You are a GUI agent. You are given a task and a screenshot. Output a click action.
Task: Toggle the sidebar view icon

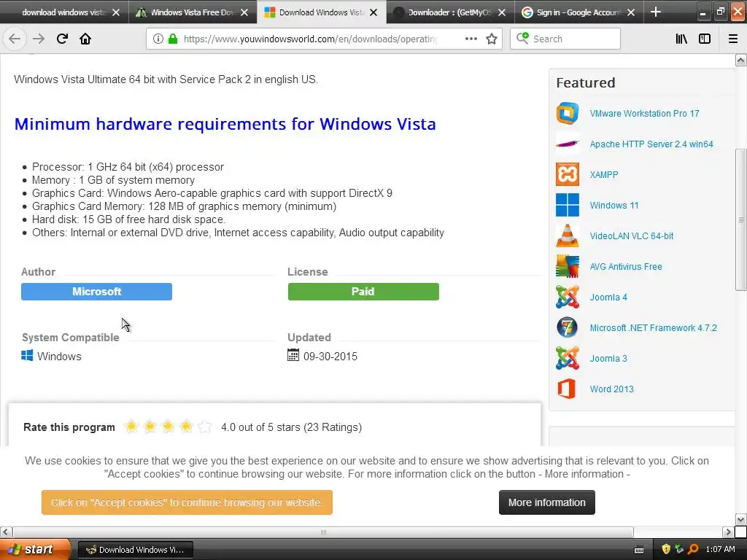(x=705, y=39)
